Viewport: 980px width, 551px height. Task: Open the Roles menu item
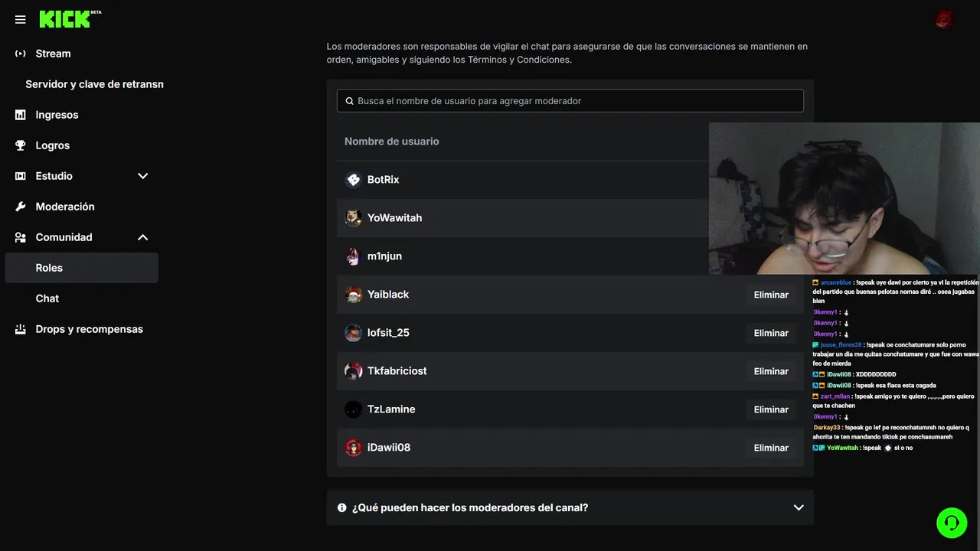49,268
